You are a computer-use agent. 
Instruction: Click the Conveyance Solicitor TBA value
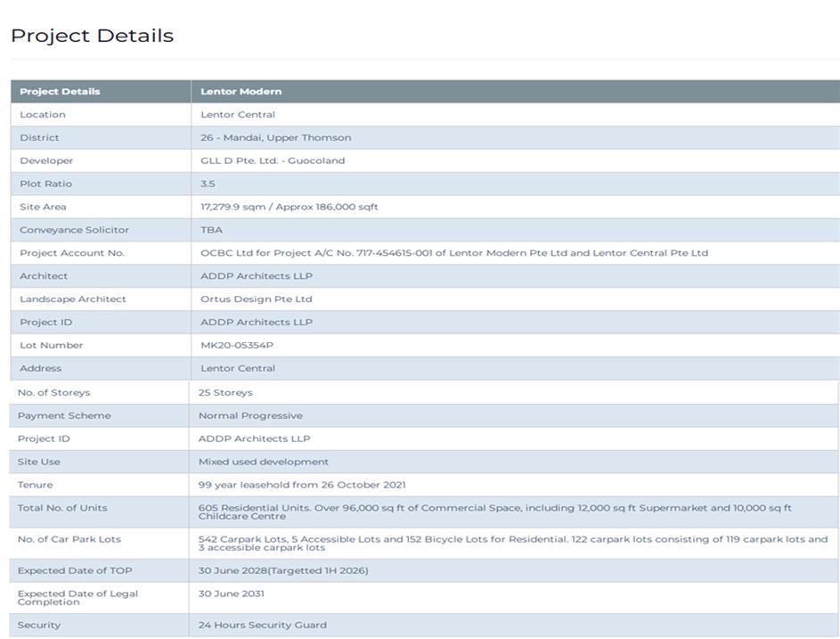(211, 230)
